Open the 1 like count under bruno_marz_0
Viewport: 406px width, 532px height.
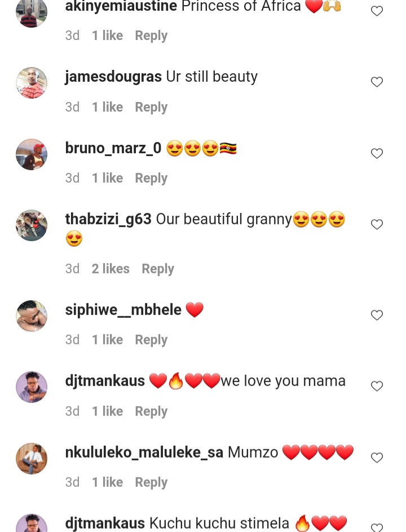(107, 178)
